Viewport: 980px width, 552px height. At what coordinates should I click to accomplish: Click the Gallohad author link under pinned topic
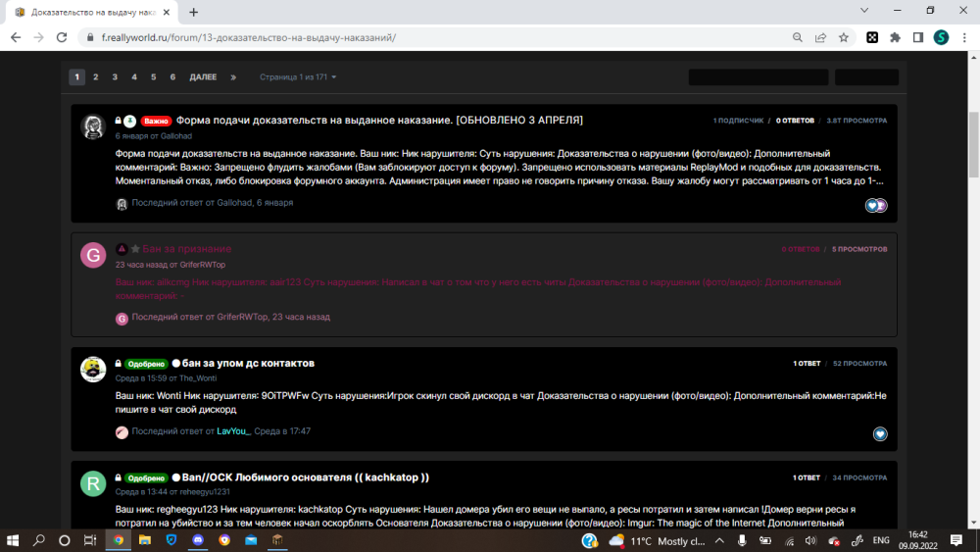click(176, 135)
